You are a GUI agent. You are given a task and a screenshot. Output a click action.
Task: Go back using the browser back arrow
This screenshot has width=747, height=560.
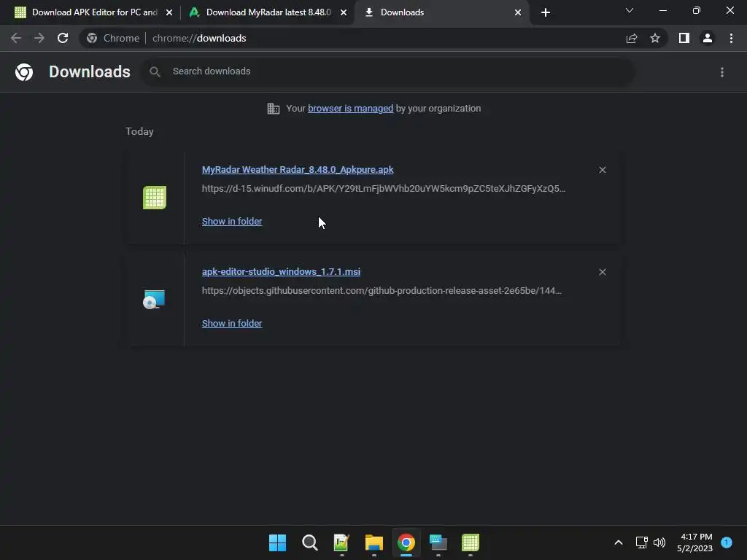click(16, 38)
